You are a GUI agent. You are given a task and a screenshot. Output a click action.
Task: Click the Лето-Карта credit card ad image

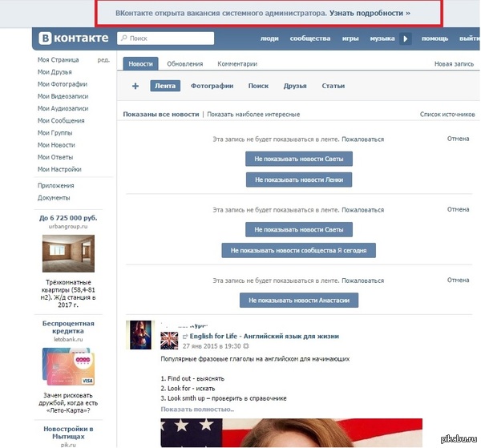tap(68, 366)
